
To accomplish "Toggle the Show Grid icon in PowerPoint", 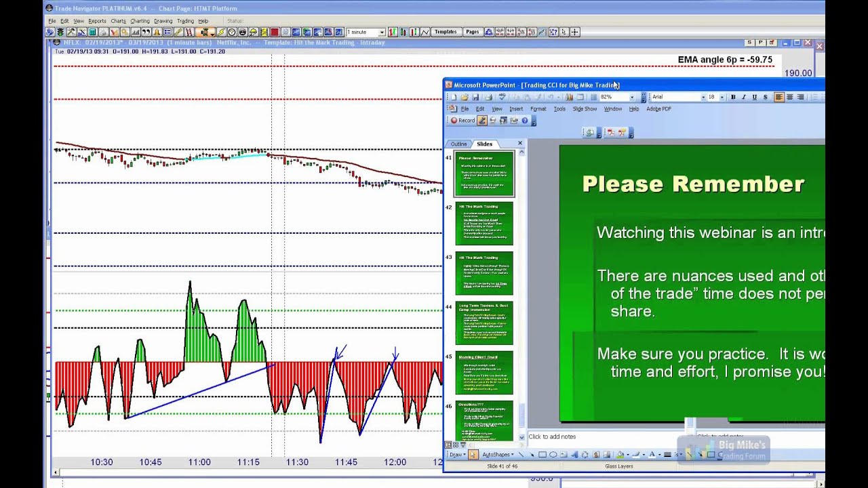I will pyautogui.click(x=594, y=97).
